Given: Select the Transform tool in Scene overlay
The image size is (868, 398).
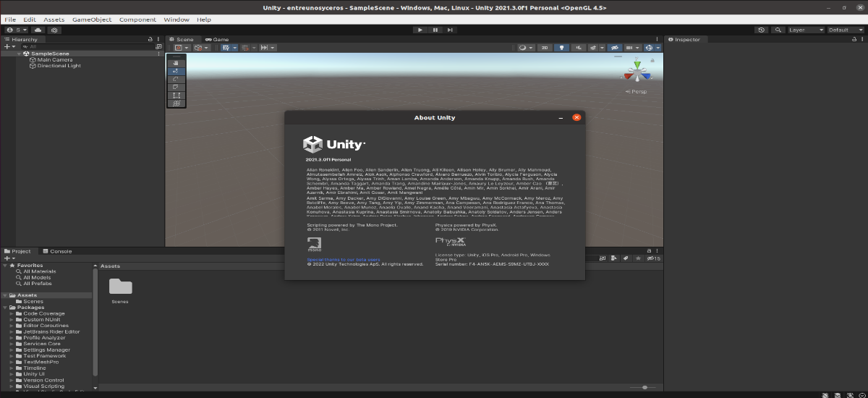Looking at the screenshot, I should pyautogui.click(x=176, y=103).
